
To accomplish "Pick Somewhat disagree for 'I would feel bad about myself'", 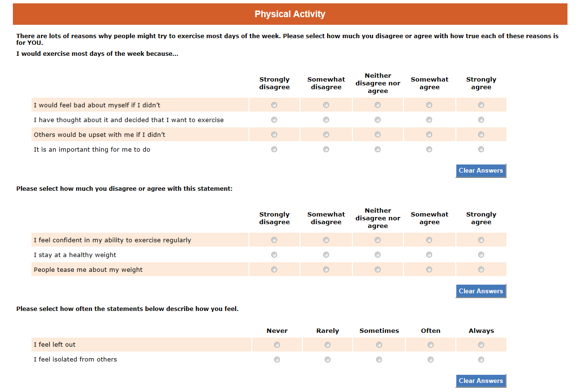I will 326,105.
